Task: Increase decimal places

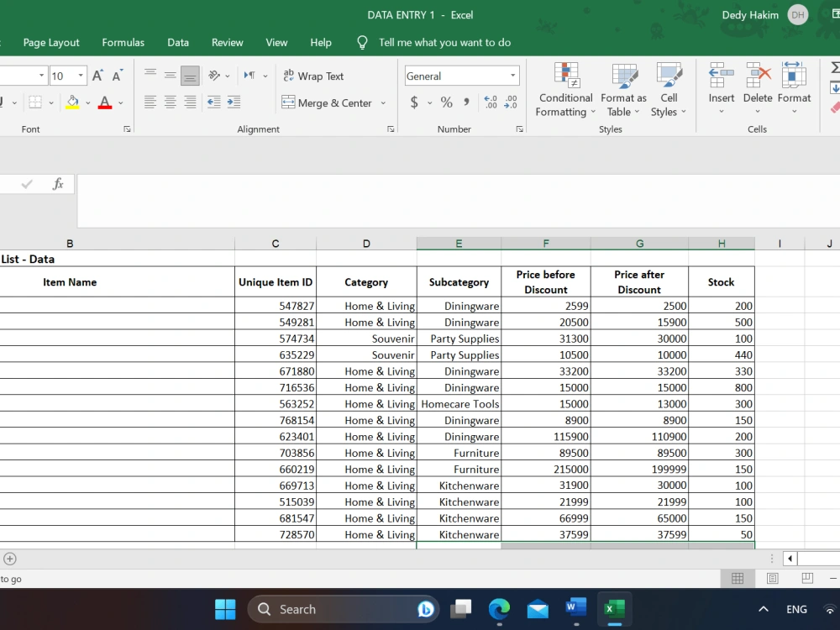Action: [491, 102]
